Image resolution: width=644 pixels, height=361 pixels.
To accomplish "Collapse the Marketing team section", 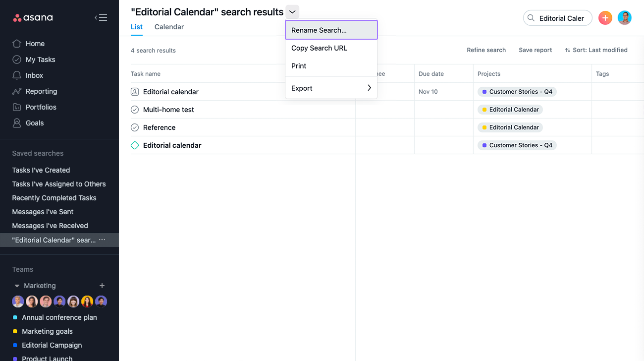I will point(17,286).
